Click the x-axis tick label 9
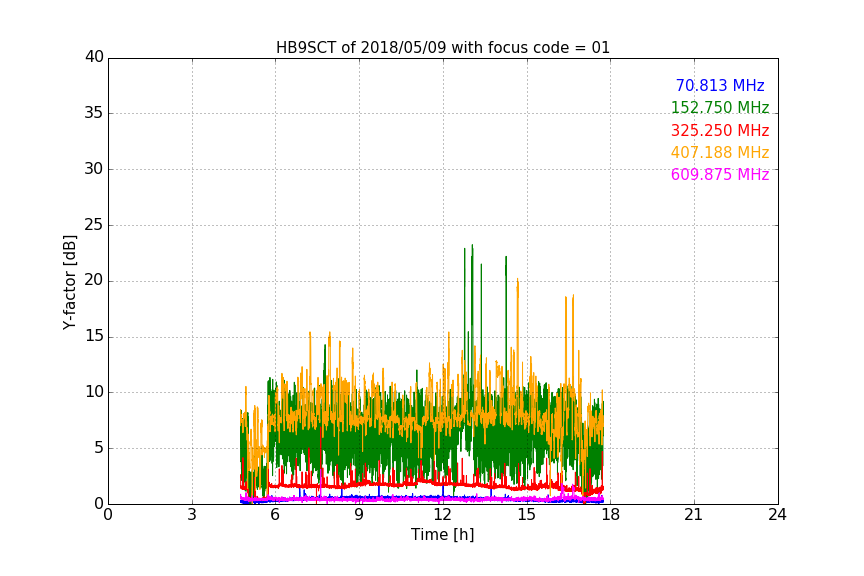The height and width of the screenshot is (576, 864). (x=359, y=515)
